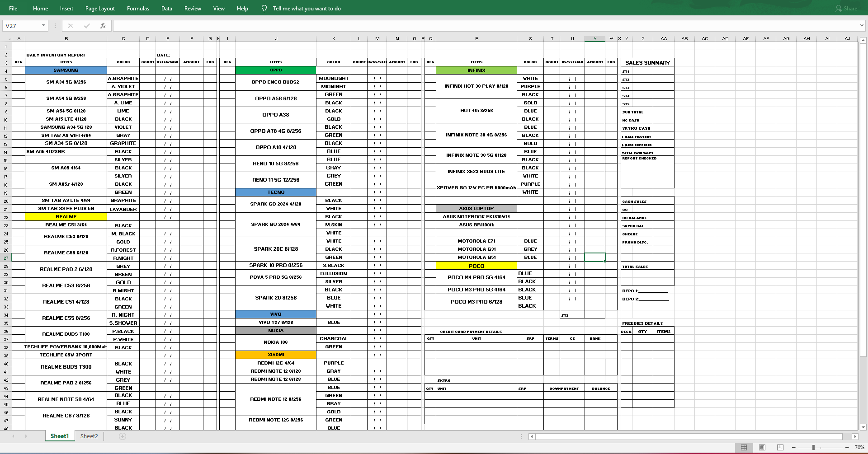
Task: Click horizontal scrollbar left arrow
Action: click(x=532, y=436)
